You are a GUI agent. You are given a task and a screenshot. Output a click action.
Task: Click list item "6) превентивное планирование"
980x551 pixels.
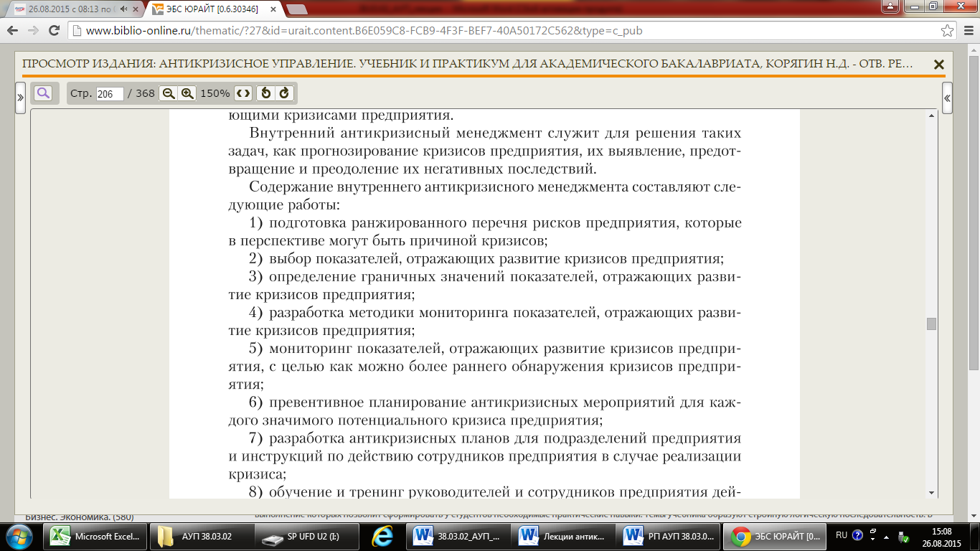coord(485,411)
